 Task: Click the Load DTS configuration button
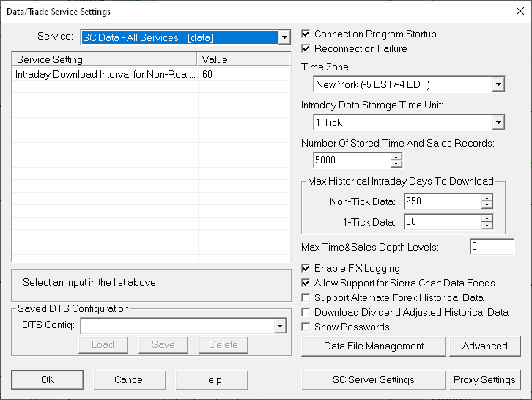103,345
